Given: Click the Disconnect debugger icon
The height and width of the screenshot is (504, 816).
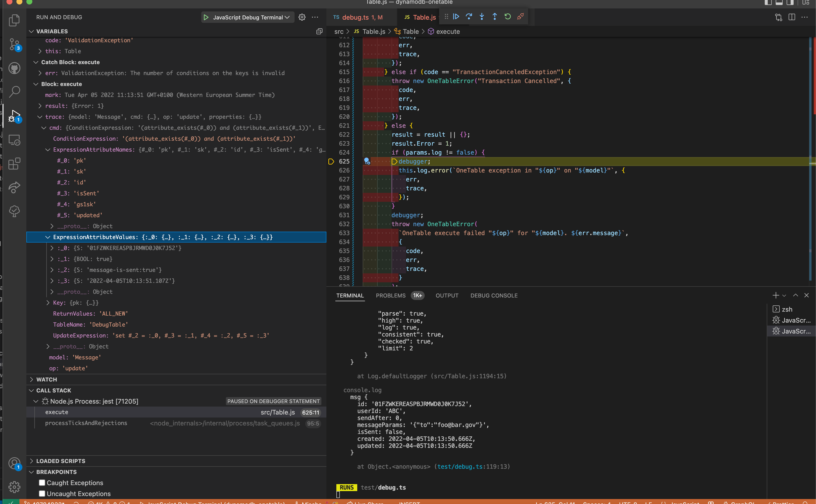Looking at the screenshot, I should pos(520,17).
